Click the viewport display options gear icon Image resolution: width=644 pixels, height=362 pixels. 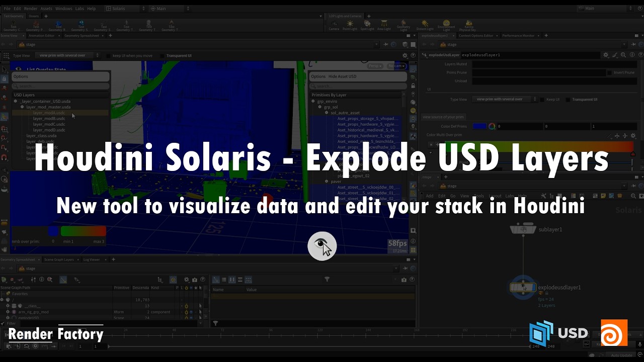[405, 55]
